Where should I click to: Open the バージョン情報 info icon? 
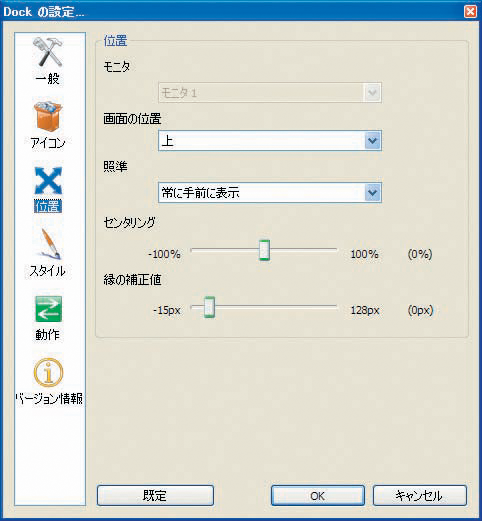[49, 372]
